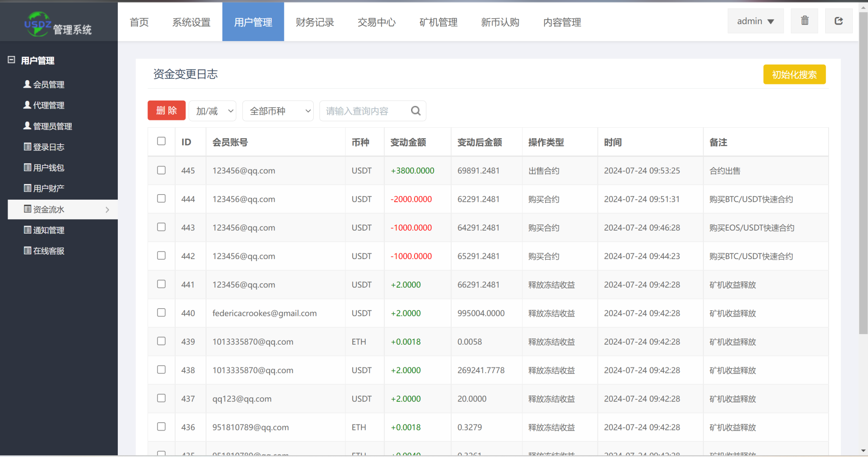Tick the checkbox for row ID 440
The height and width of the screenshot is (457, 868).
(161, 313)
